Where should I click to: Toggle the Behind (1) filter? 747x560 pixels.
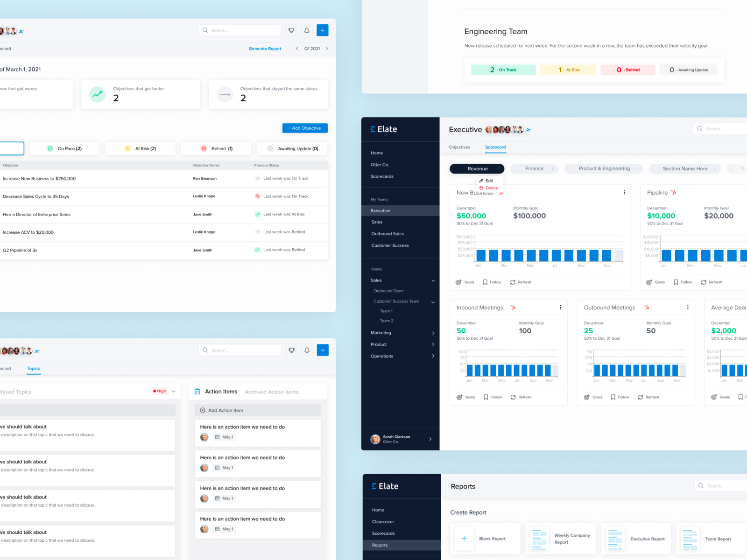point(216,148)
